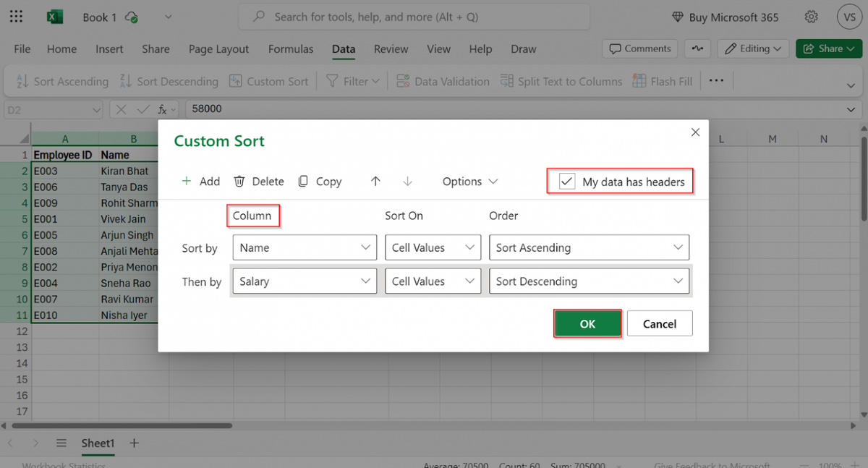Open the VS account avatar
The width and height of the screenshot is (868, 468).
(x=848, y=17)
